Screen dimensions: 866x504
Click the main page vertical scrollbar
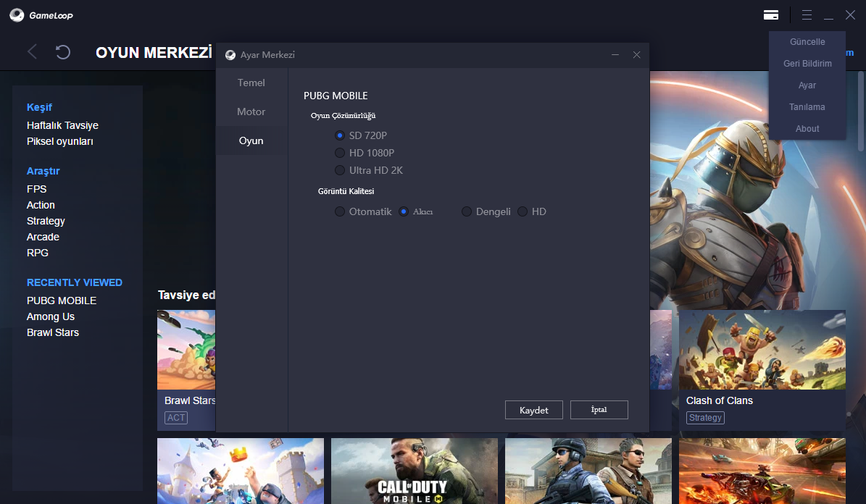[x=861, y=110]
